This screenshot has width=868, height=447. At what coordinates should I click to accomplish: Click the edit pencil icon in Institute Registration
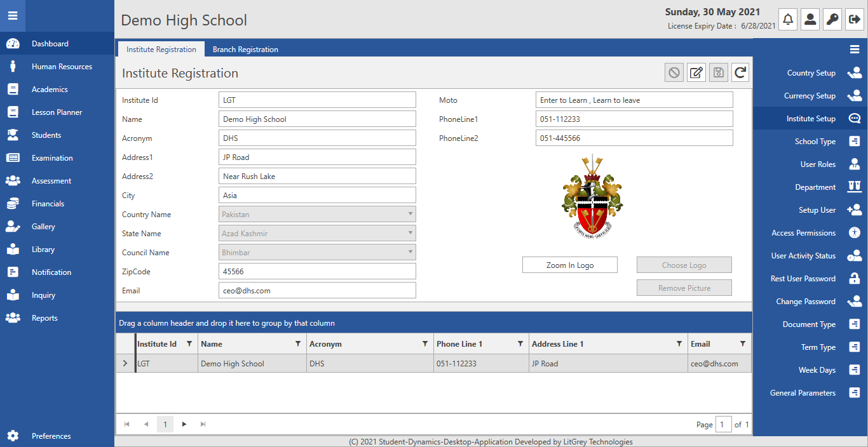(x=696, y=73)
